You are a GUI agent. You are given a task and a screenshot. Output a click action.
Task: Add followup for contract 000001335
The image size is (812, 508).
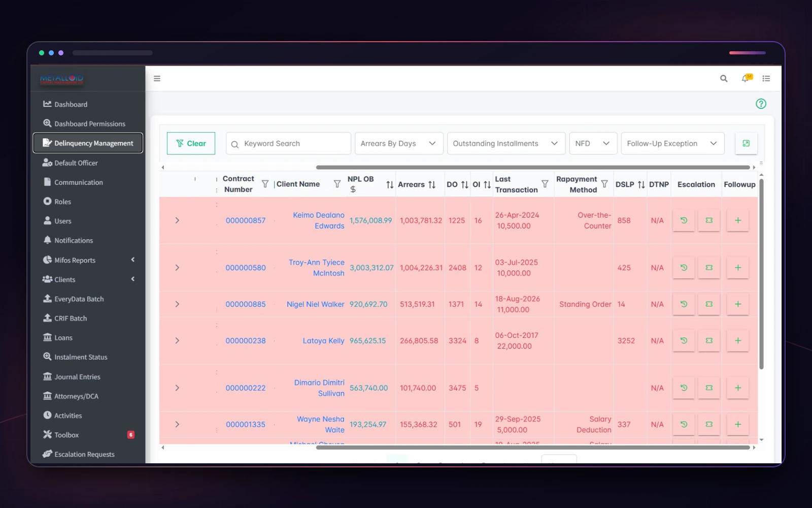click(738, 424)
